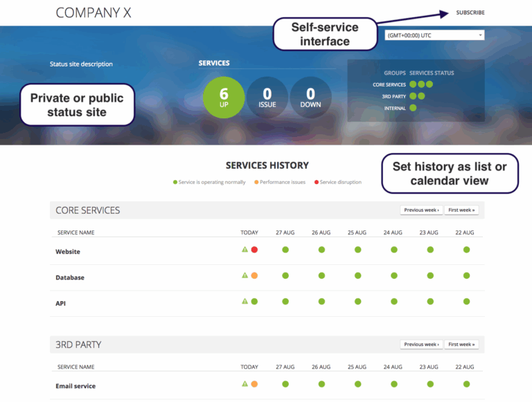This screenshot has width=532, height=402.
Task: Click the 0 DOWN services circle
Action: point(310,98)
